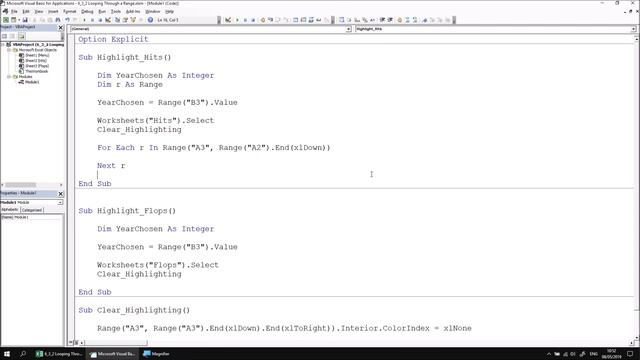The width and height of the screenshot is (640, 360).
Task: Click the Complete Word icon
Action: click(x=372, y=20)
